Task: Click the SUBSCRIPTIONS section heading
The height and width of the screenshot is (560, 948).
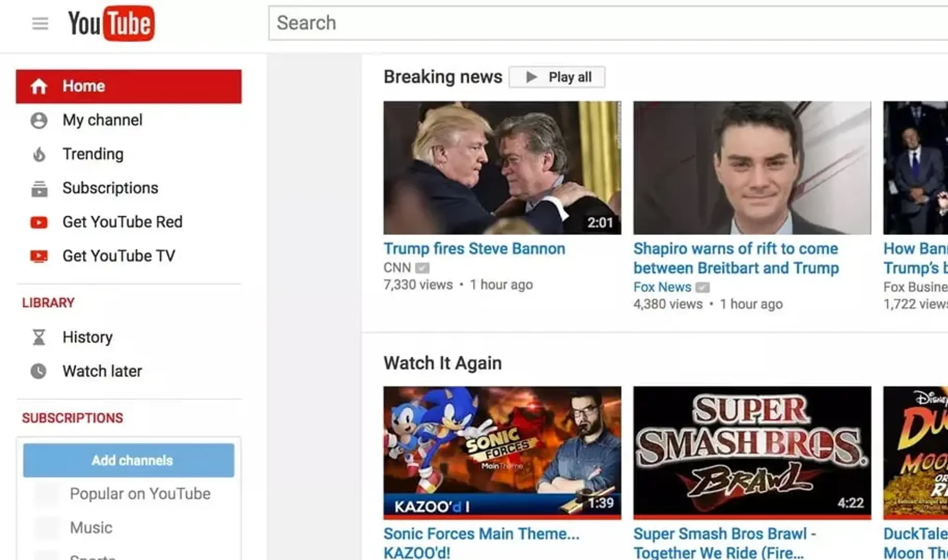Action: tap(73, 418)
